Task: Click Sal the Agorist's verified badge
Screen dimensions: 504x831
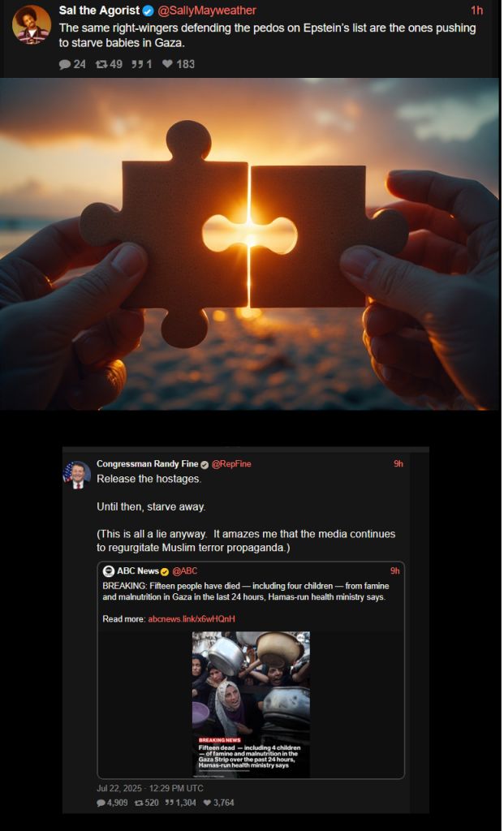Action: pyautogui.click(x=149, y=11)
